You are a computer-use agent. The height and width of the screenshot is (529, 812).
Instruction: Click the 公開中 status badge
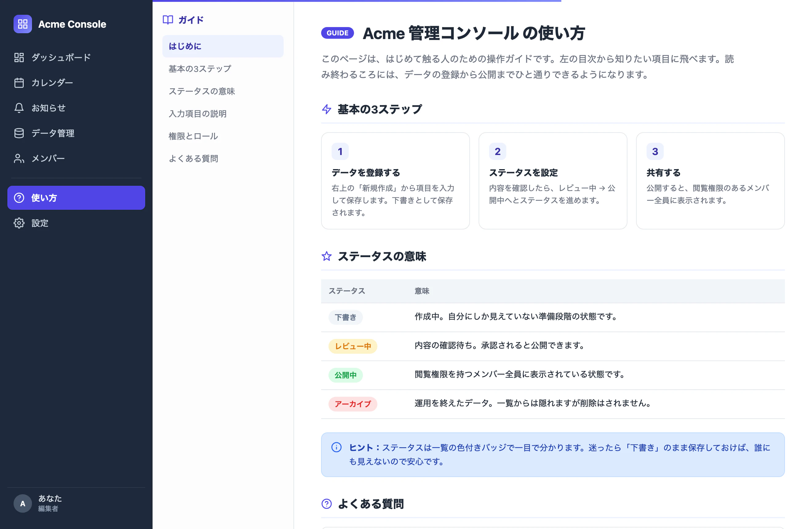click(345, 375)
